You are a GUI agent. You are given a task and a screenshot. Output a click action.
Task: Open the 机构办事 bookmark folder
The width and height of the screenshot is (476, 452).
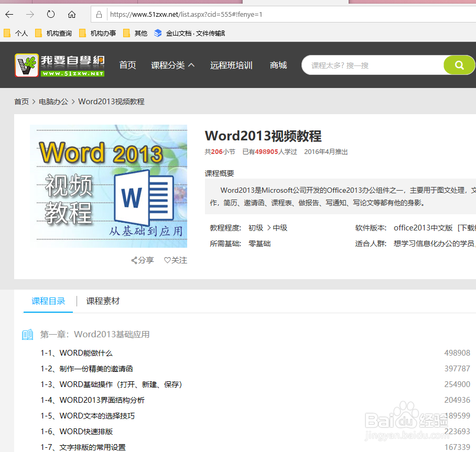click(98, 33)
